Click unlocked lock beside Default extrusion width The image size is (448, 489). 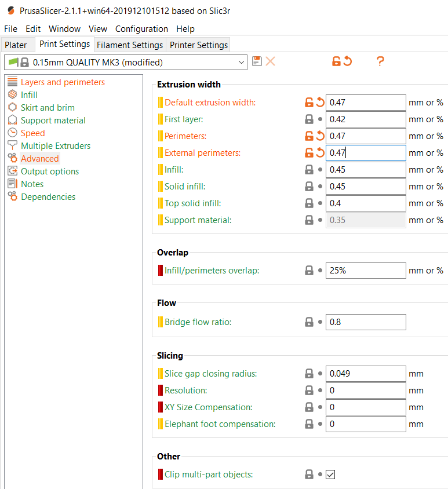point(309,103)
